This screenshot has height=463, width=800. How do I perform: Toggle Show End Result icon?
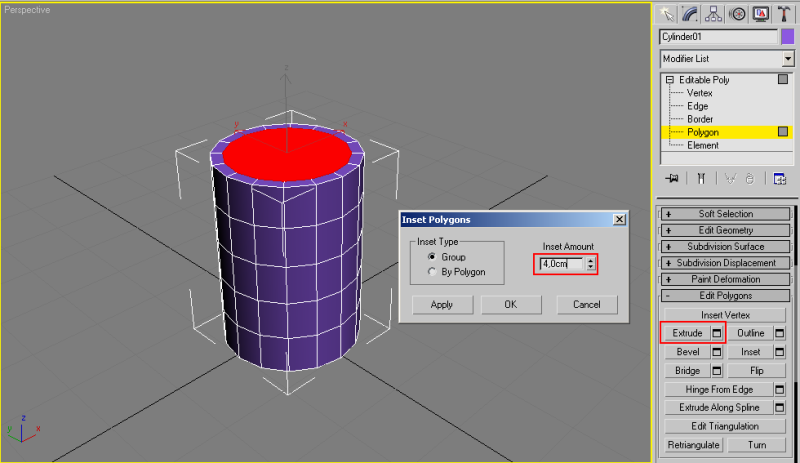click(x=701, y=179)
